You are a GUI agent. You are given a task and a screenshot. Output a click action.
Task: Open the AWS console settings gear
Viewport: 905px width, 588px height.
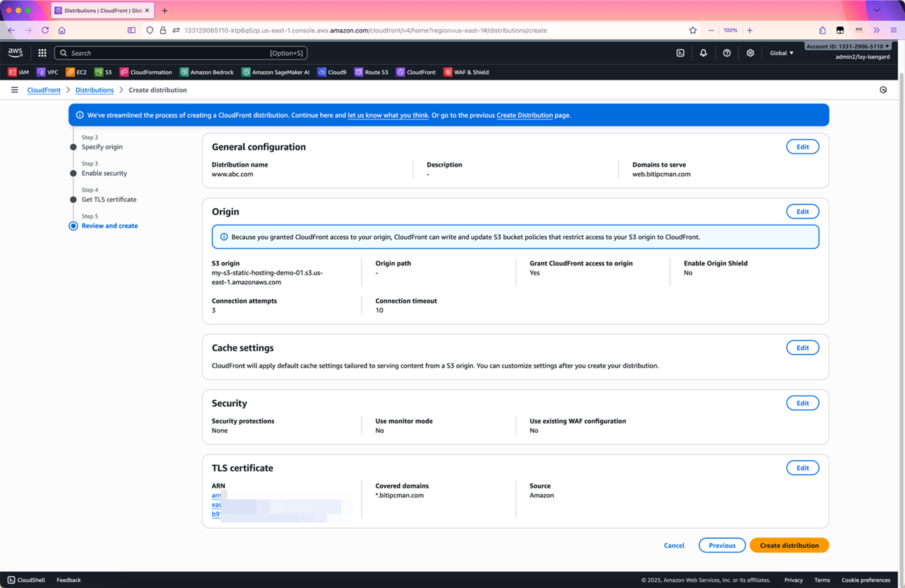[749, 53]
